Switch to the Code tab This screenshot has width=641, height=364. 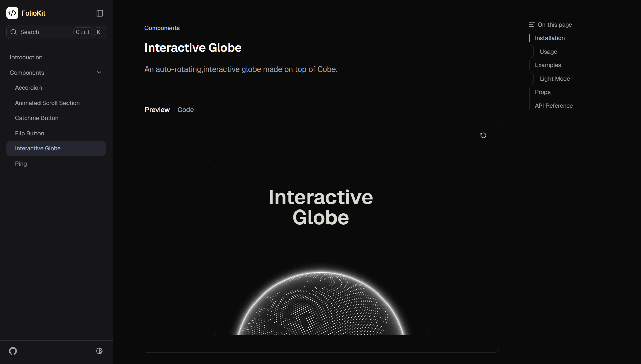(x=186, y=110)
